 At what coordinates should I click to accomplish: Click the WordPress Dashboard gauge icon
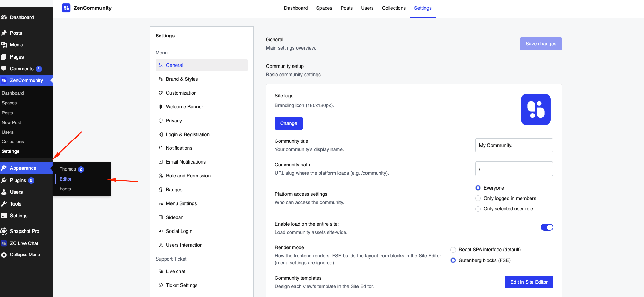coord(4,17)
